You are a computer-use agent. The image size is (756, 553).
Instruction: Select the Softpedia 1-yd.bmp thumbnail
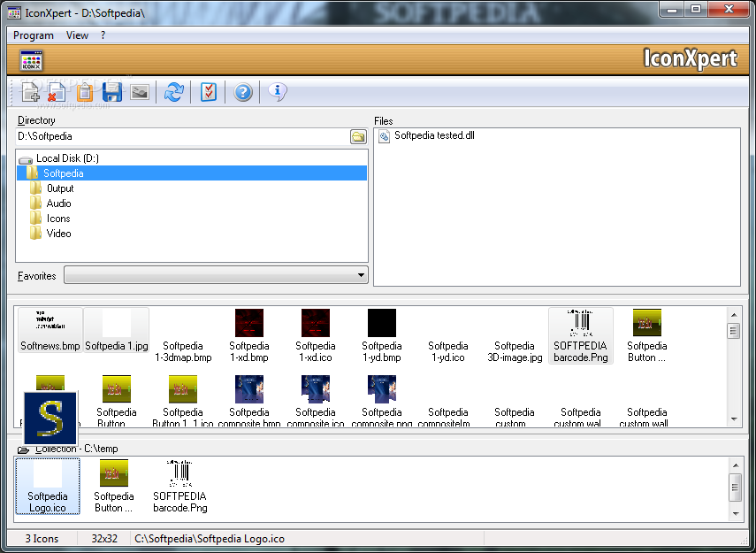coord(381,336)
